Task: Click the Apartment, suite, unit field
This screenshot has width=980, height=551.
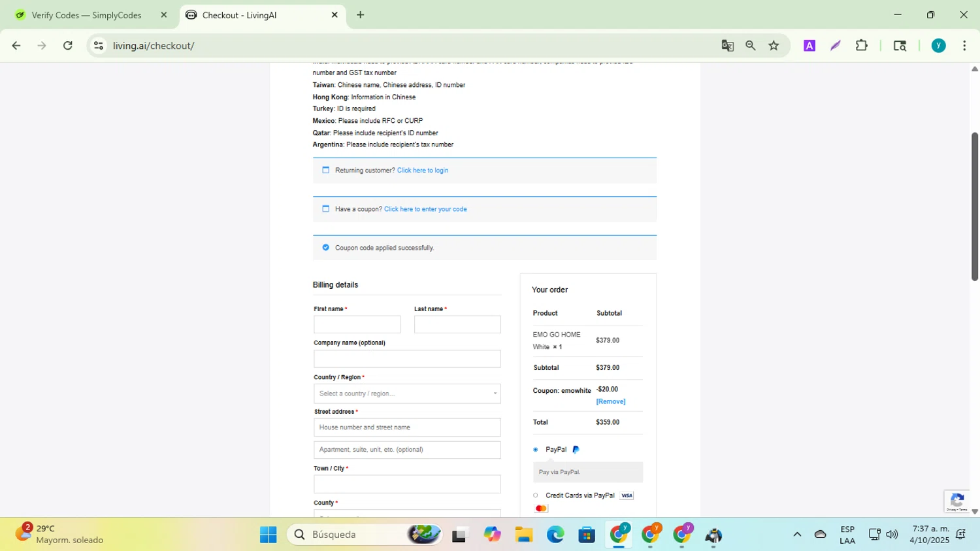Action: click(x=407, y=450)
